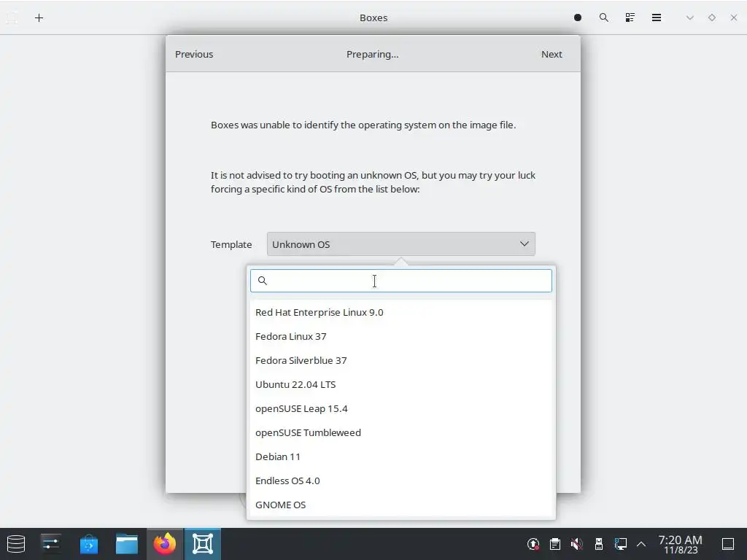Launch Discover software store from taskbar

[88, 544]
